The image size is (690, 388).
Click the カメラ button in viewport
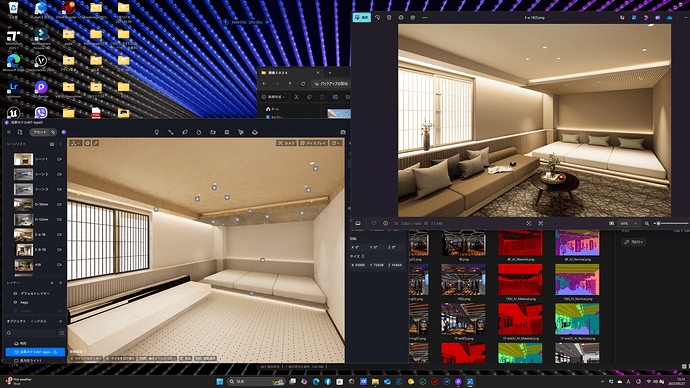point(286,143)
